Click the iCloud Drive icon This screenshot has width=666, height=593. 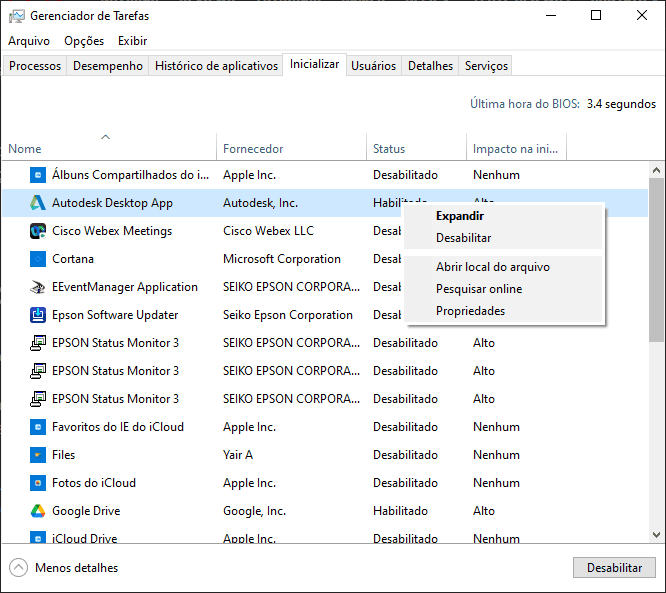point(38,537)
